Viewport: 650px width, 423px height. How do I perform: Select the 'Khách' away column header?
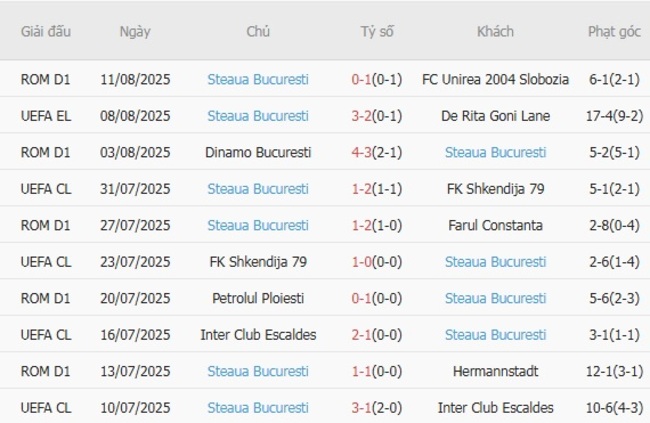click(x=495, y=31)
